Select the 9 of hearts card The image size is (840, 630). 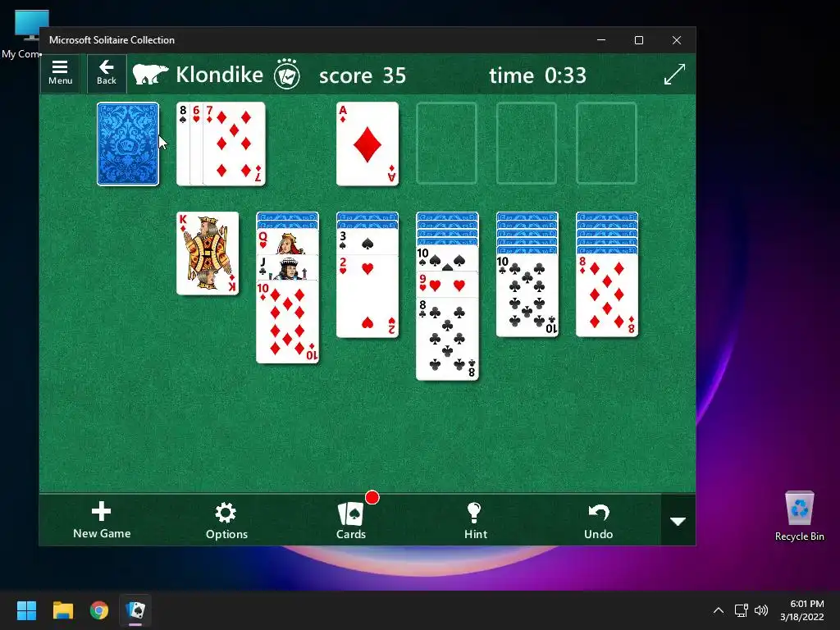click(447, 285)
